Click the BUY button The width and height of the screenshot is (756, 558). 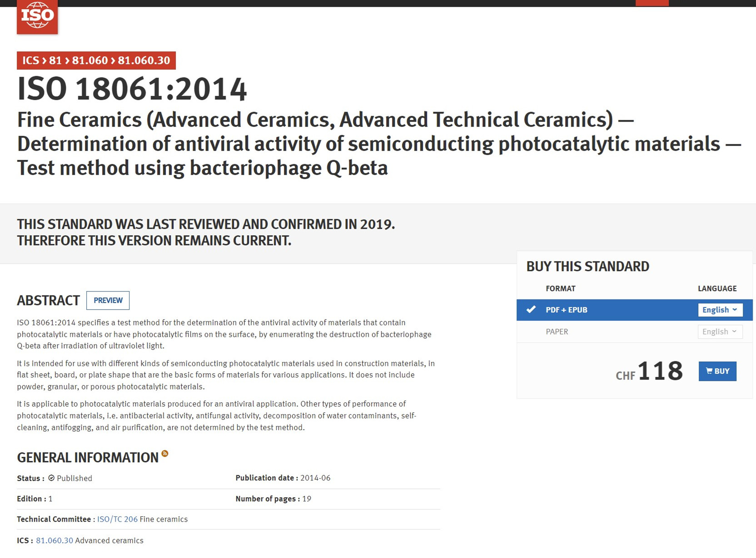click(717, 371)
